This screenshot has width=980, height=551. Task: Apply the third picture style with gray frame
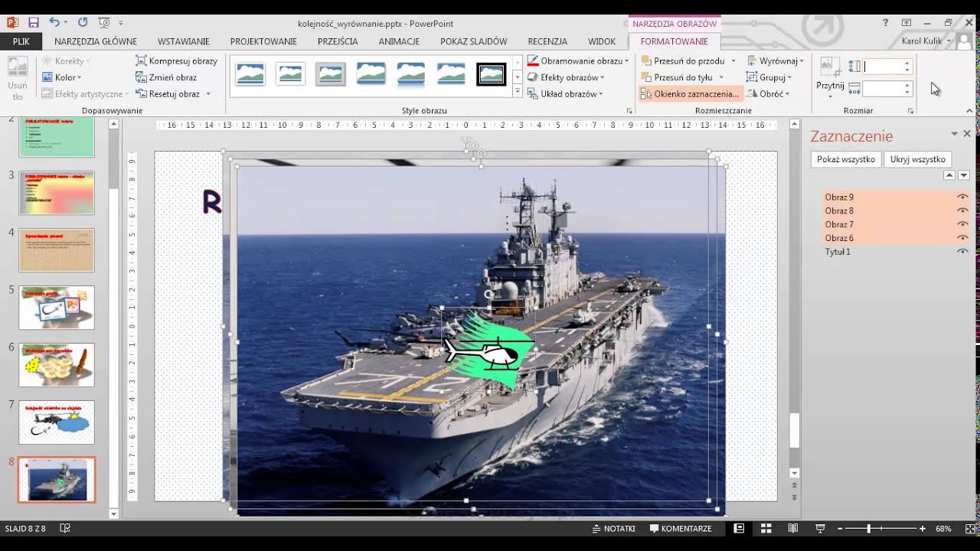point(330,74)
